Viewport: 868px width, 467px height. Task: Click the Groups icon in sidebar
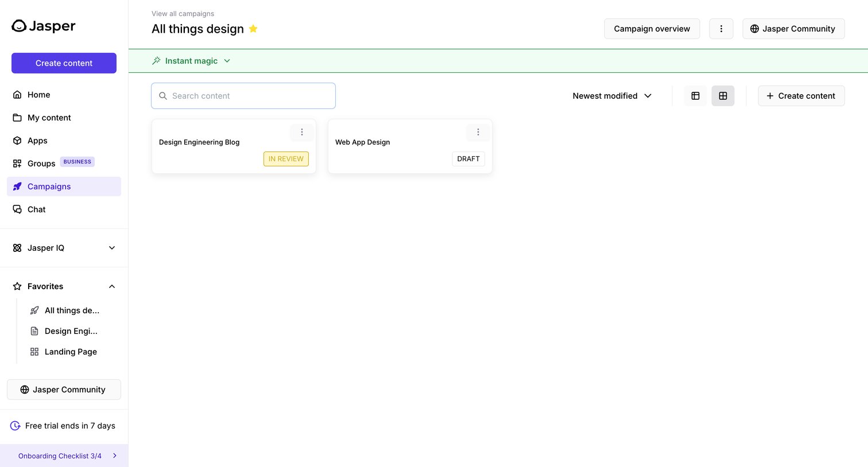pos(17,164)
